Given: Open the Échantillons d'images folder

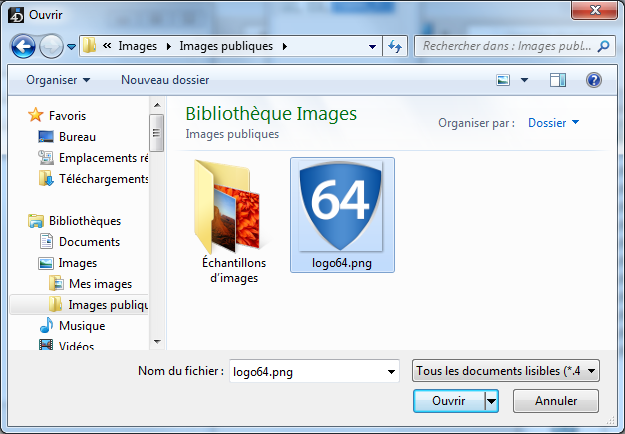Looking at the screenshot, I should click(x=228, y=220).
